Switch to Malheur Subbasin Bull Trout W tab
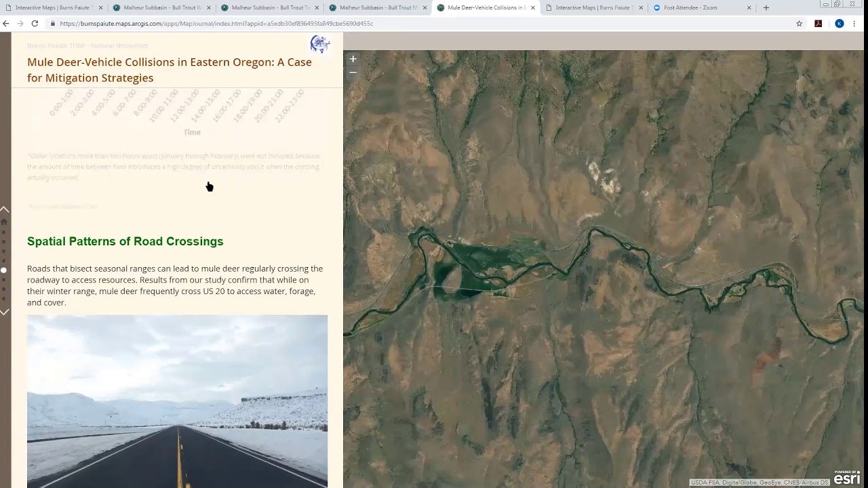The image size is (868, 488). point(162,7)
